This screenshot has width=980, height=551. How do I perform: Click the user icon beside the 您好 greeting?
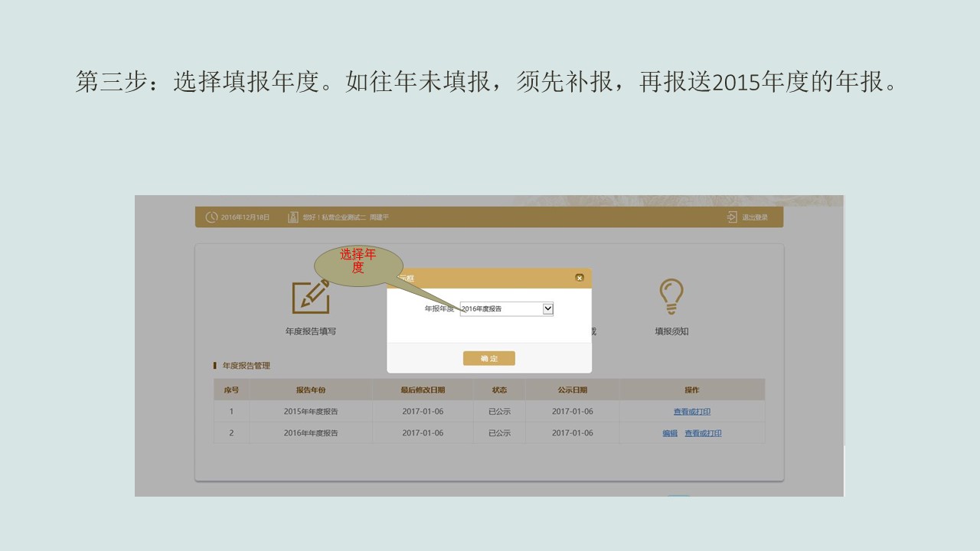(x=292, y=217)
